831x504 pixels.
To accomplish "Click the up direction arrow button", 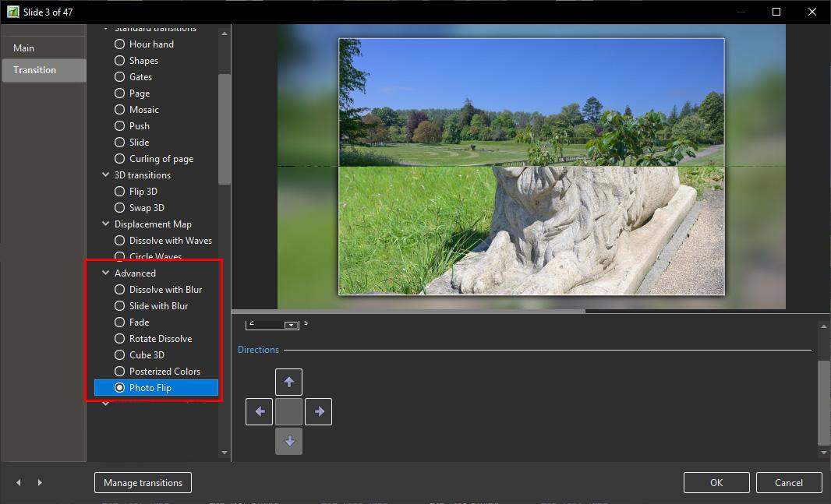I will (288, 382).
